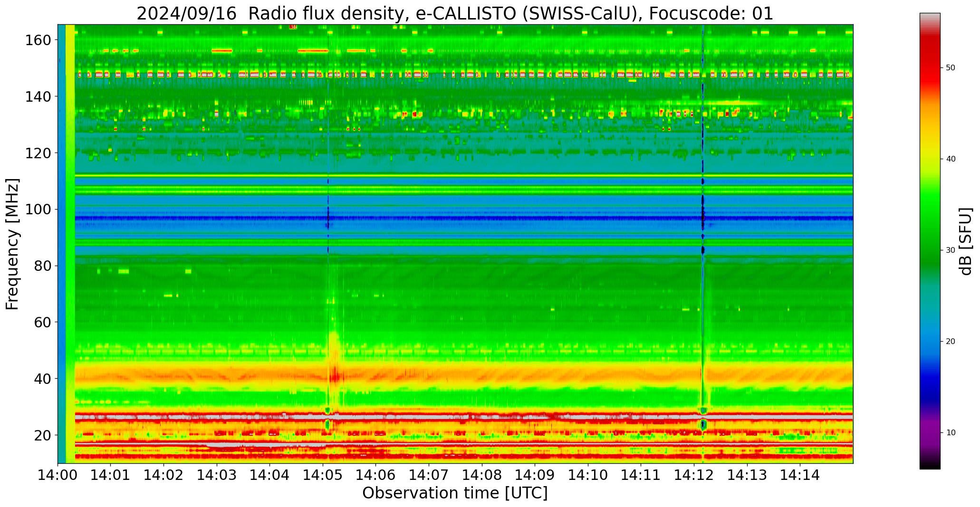The image size is (980, 507).
Task: Click the blue region of the colorbar
Action: pos(930,361)
